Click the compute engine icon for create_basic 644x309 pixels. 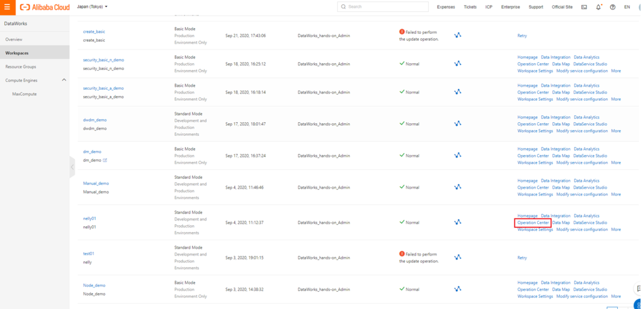[457, 35]
